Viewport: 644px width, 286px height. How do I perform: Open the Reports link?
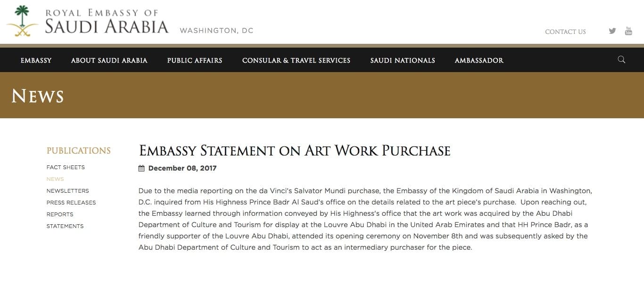(x=60, y=214)
